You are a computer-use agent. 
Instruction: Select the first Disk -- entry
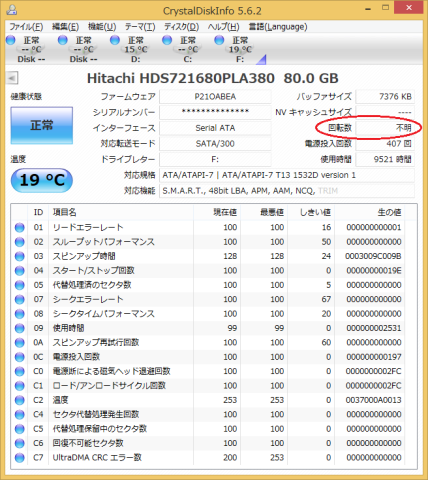point(27,49)
